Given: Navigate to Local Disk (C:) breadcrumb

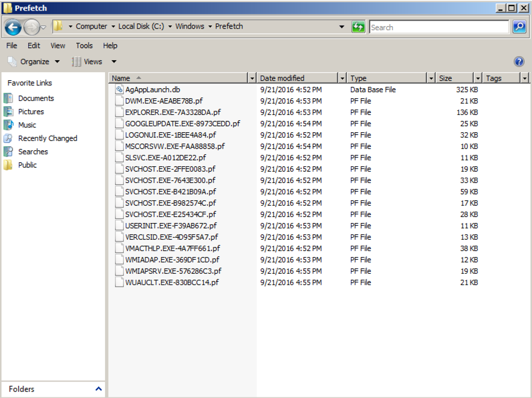Looking at the screenshot, I should coord(141,26).
